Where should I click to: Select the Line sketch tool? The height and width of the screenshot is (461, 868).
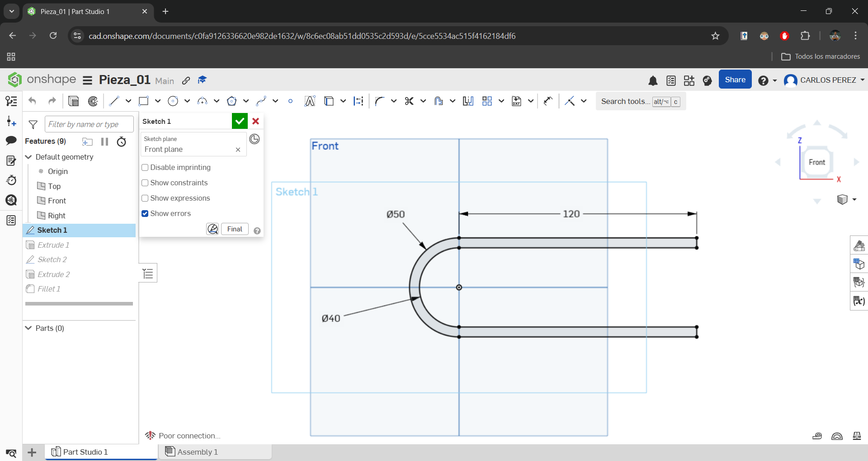click(114, 101)
